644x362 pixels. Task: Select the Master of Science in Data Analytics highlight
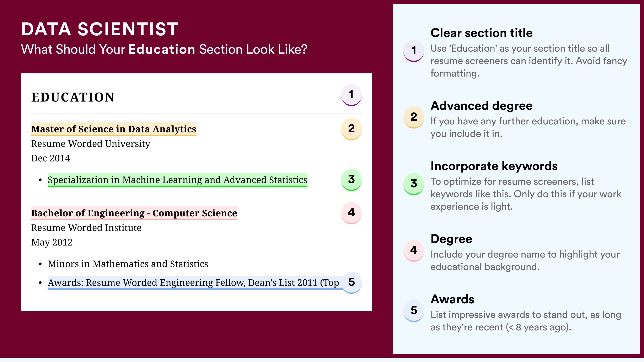tap(114, 129)
